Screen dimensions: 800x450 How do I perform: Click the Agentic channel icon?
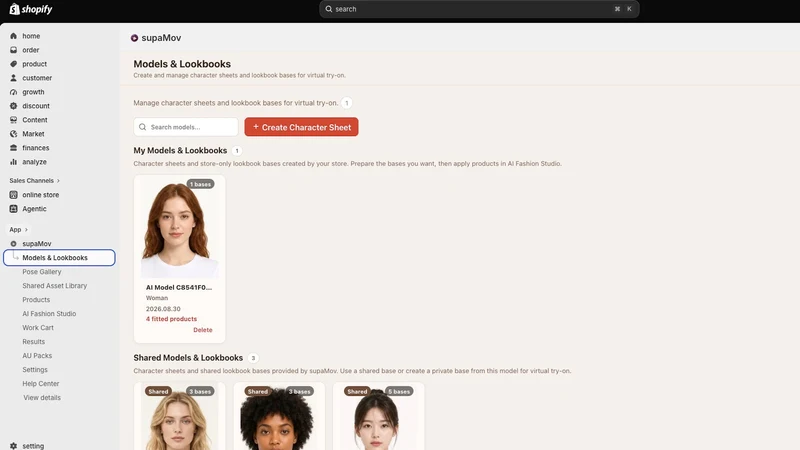tap(13, 209)
